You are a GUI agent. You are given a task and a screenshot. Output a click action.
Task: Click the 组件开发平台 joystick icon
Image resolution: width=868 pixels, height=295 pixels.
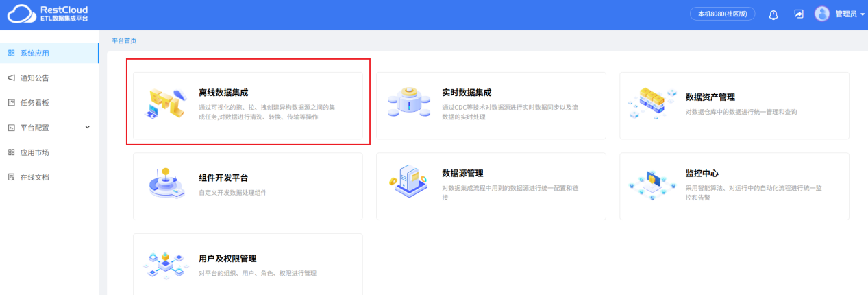[166, 183]
